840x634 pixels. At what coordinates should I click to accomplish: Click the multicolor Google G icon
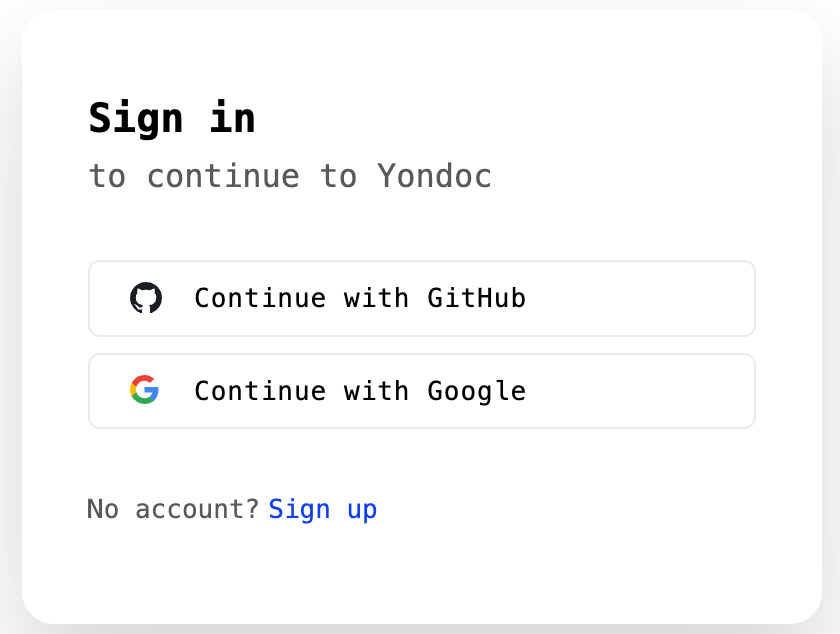click(x=145, y=390)
